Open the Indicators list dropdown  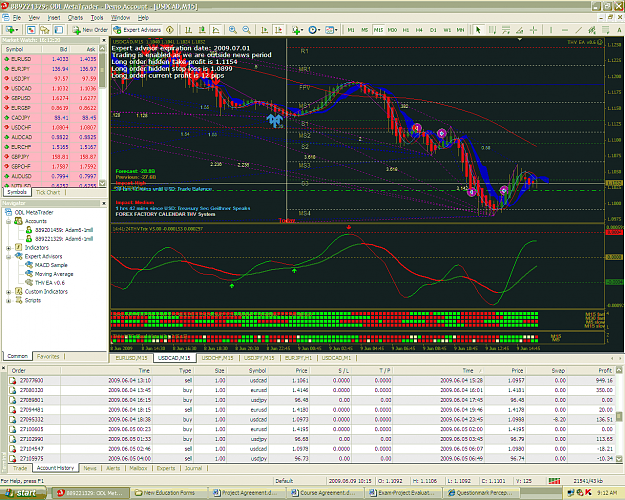(297, 30)
